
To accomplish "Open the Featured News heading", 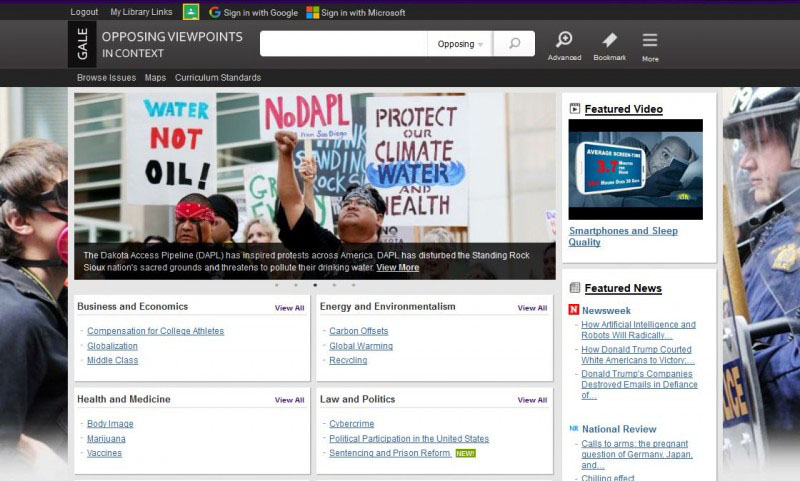I will 623,288.
